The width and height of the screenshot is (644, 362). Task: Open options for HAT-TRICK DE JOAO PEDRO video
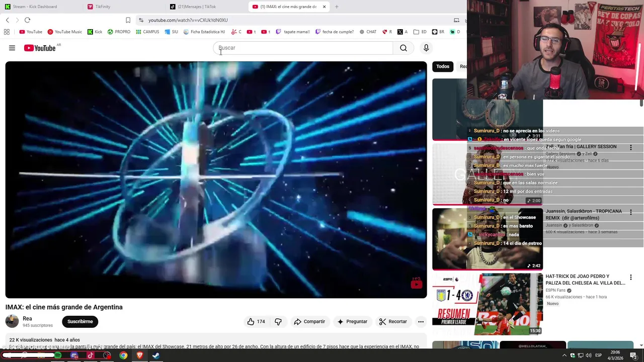(630, 278)
